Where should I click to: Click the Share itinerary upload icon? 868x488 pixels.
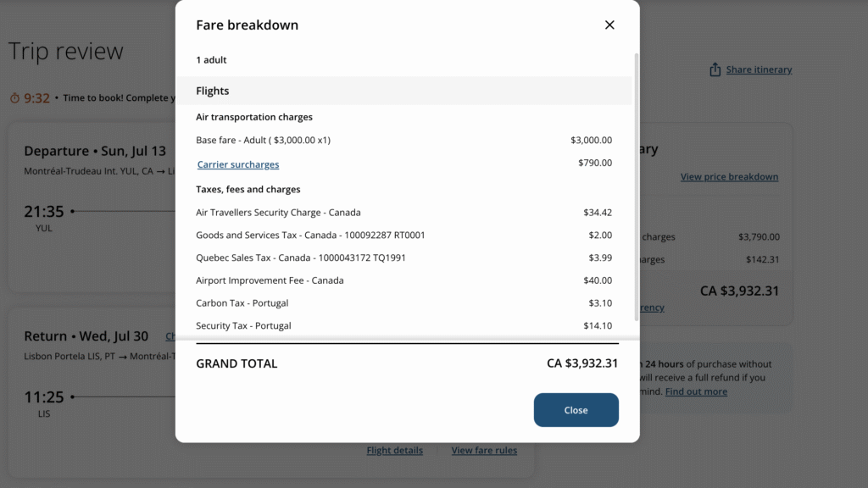(x=715, y=69)
